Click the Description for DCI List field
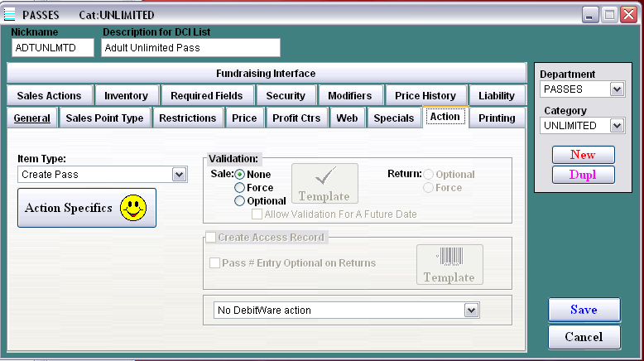The width and height of the screenshot is (644, 361). (x=191, y=48)
